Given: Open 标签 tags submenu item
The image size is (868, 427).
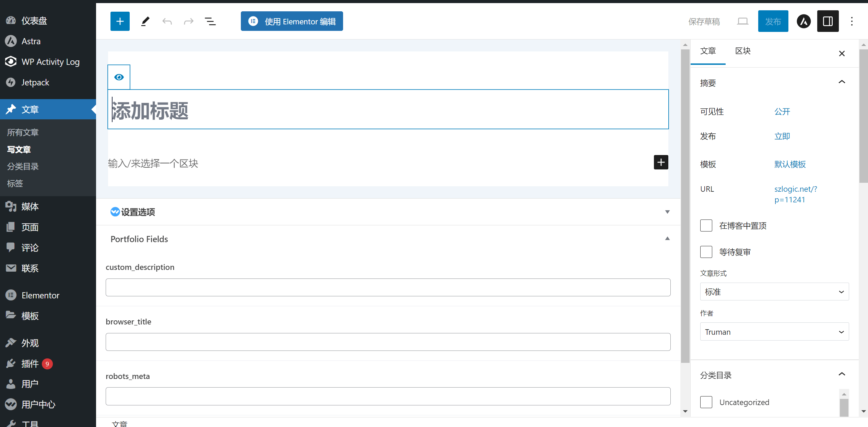Looking at the screenshot, I should pos(15,183).
